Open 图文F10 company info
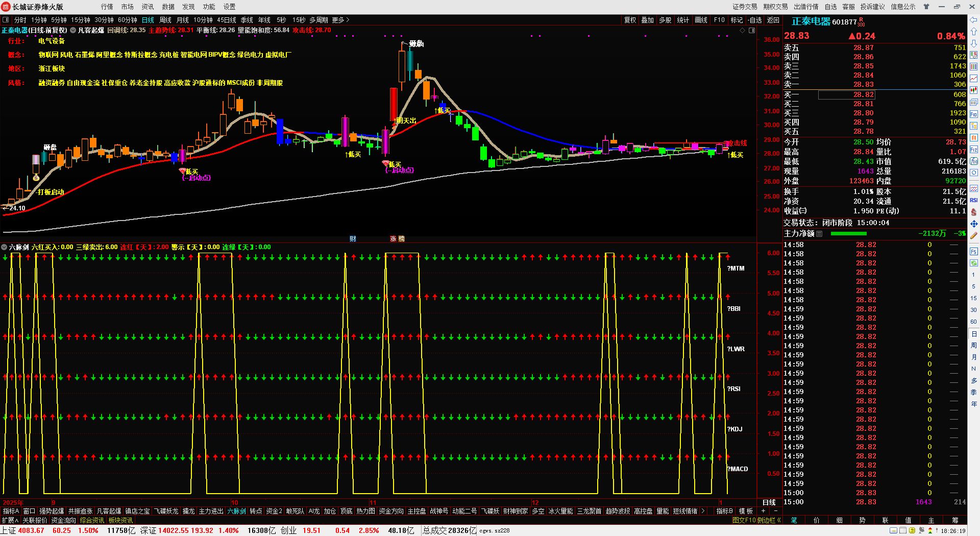The image size is (980, 536). (744, 520)
